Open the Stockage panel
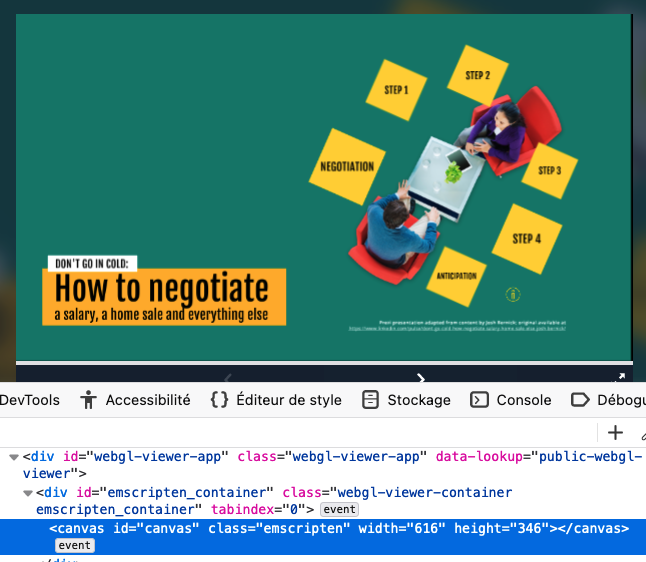This screenshot has width=646, height=562. tap(405, 400)
